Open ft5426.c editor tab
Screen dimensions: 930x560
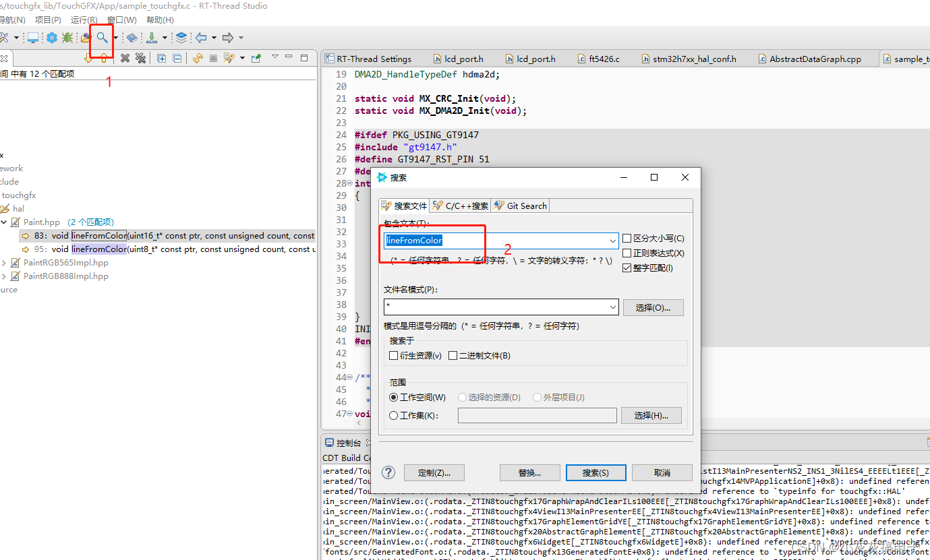coord(598,59)
